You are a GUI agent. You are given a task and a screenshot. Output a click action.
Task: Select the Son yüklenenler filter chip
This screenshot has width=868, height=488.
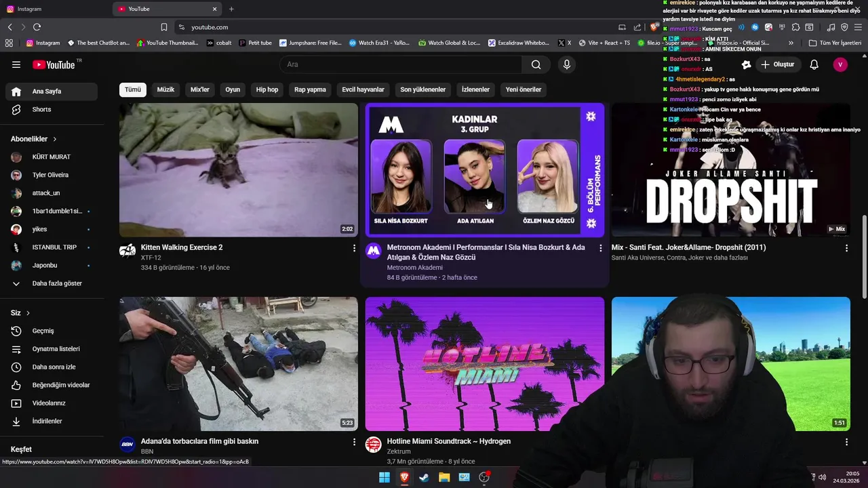423,89
